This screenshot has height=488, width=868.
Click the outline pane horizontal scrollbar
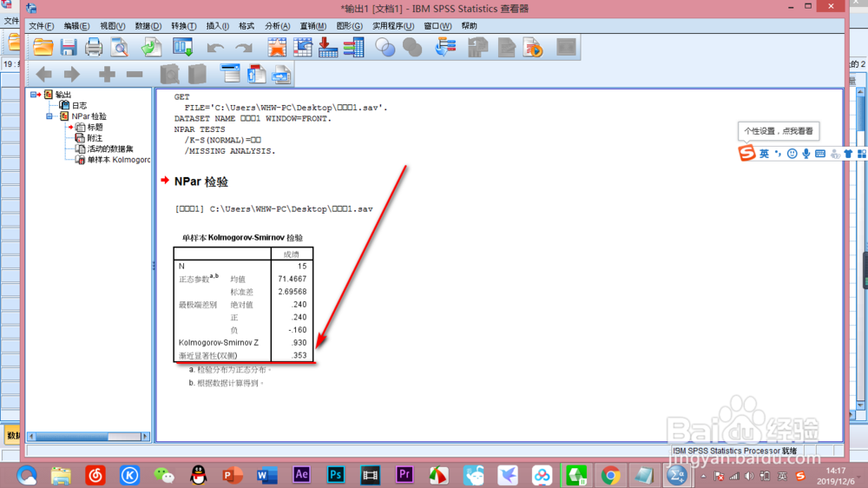(89, 437)
